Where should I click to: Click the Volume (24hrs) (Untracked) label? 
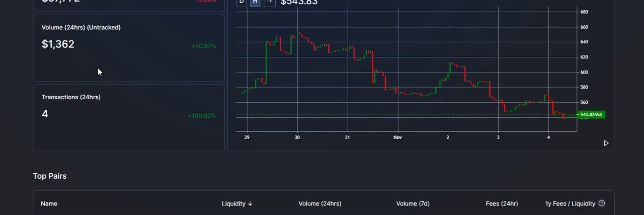click(81, 28)
